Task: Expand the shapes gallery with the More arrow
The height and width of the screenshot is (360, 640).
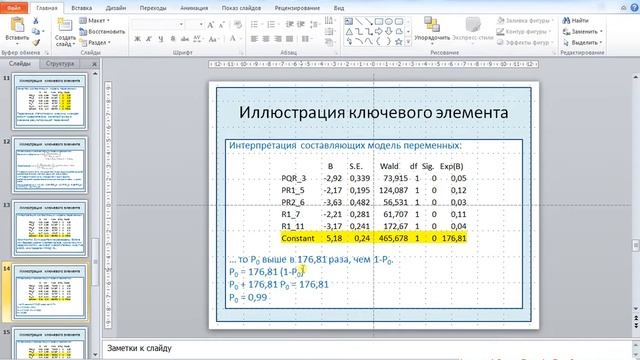Action: click(x=408, y=42)
